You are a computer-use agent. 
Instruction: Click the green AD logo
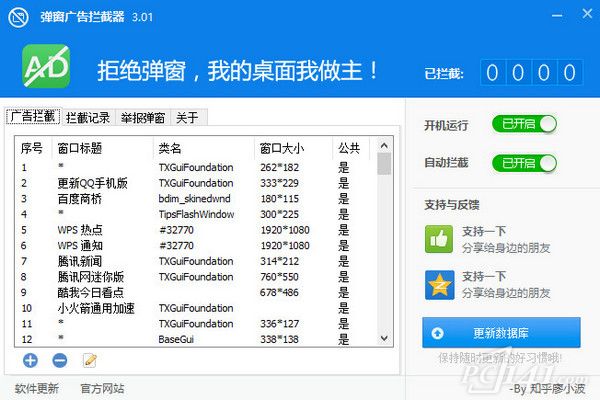click(x=46, y=66)
